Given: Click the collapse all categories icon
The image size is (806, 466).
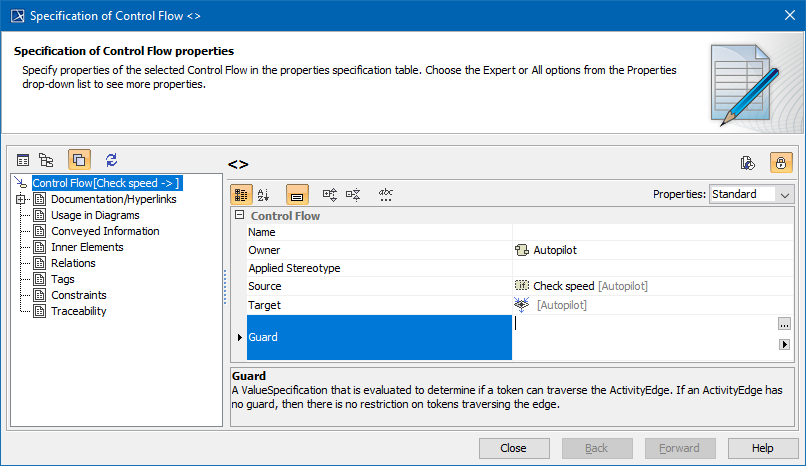Looking at the screenshot, I should click(352, 194).
